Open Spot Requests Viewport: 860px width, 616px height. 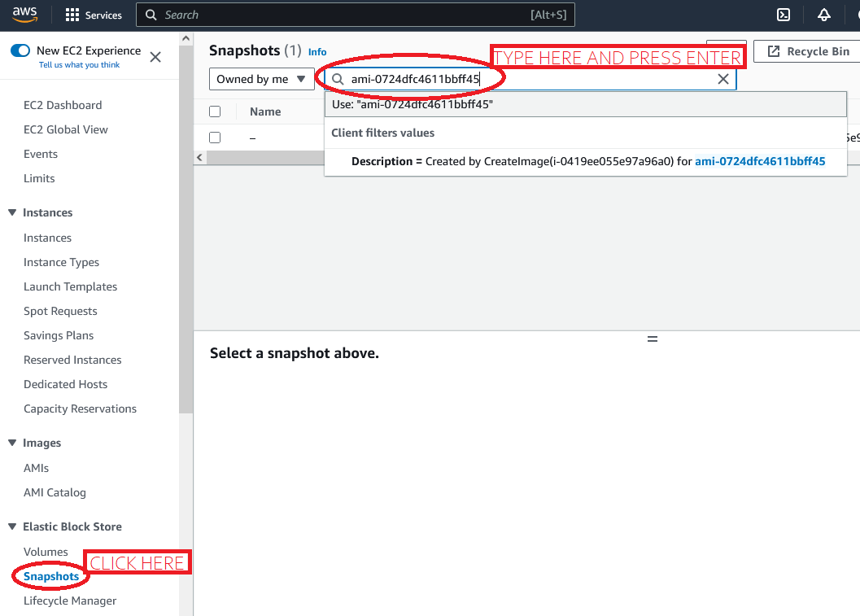(x=60, y=311)
